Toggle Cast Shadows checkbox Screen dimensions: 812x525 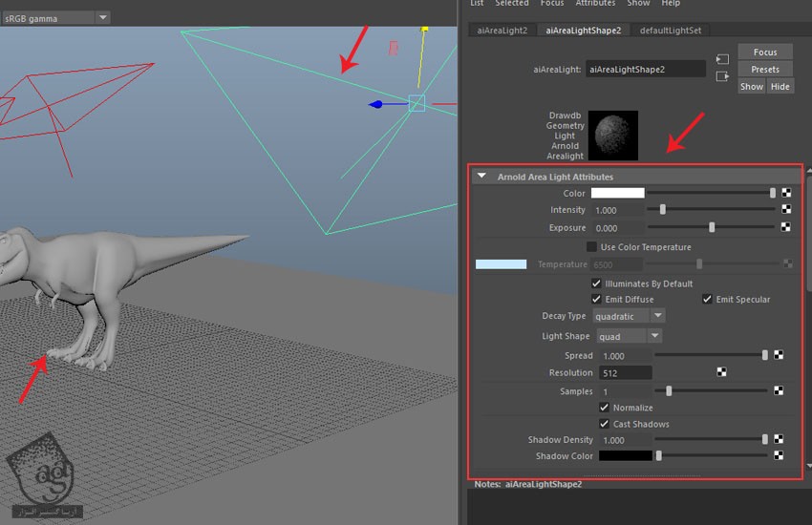click(x=604, y=424)
